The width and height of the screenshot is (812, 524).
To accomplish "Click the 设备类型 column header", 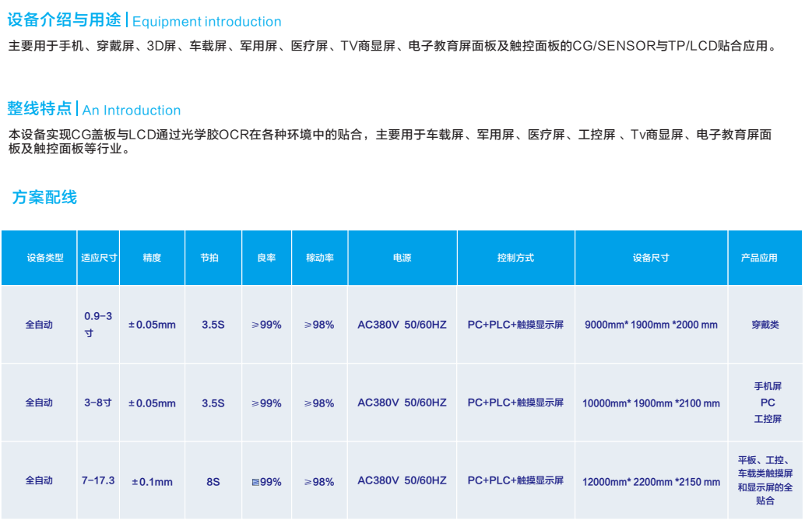I will click(x=39, y=258).
